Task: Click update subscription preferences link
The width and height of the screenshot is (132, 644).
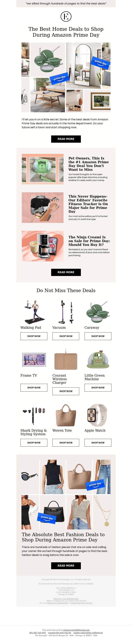Action: coord(88,632)
